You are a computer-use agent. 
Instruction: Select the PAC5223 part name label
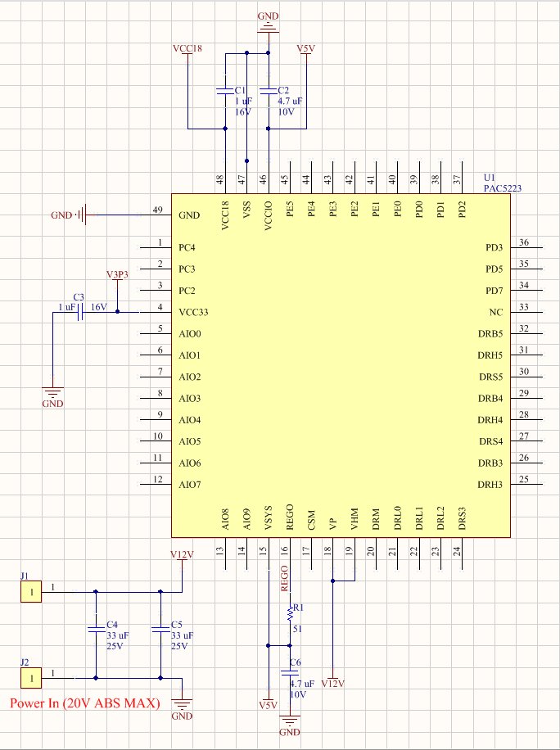[x=502, y=188]
